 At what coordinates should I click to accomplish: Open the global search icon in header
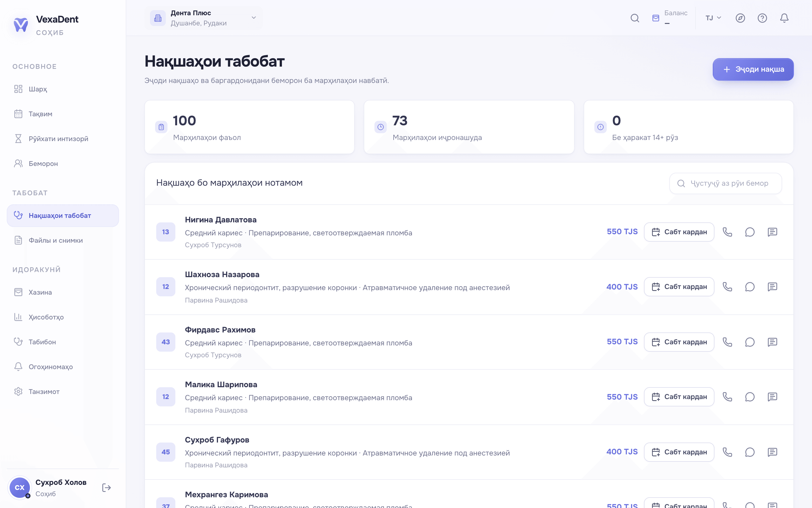coord(634,18)
